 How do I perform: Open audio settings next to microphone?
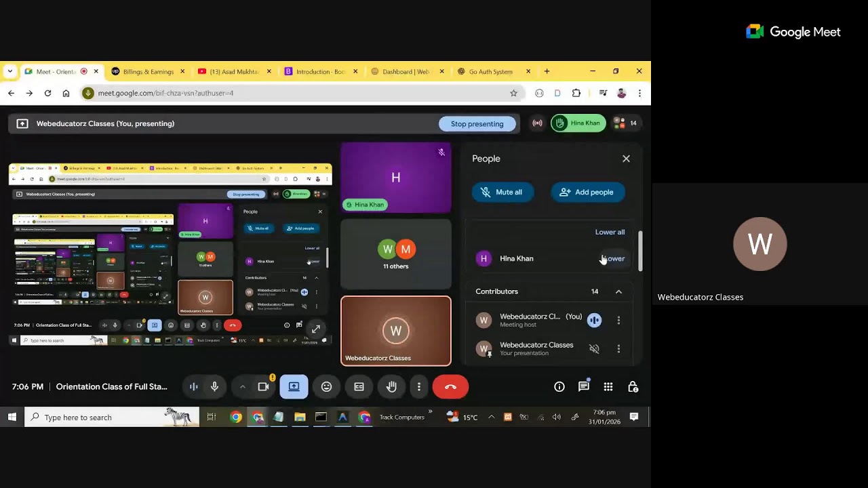193,386
